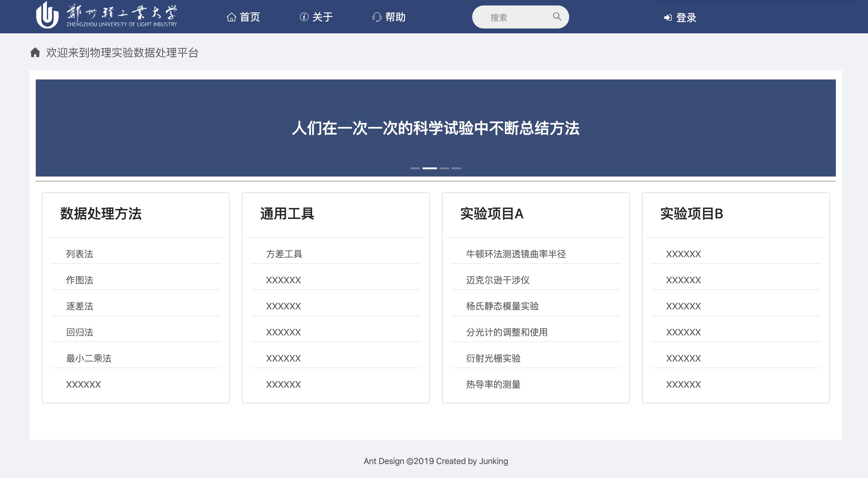Click the carousel banner slogan text
This screenshot has width=868, height=478.
pos(436,128)
